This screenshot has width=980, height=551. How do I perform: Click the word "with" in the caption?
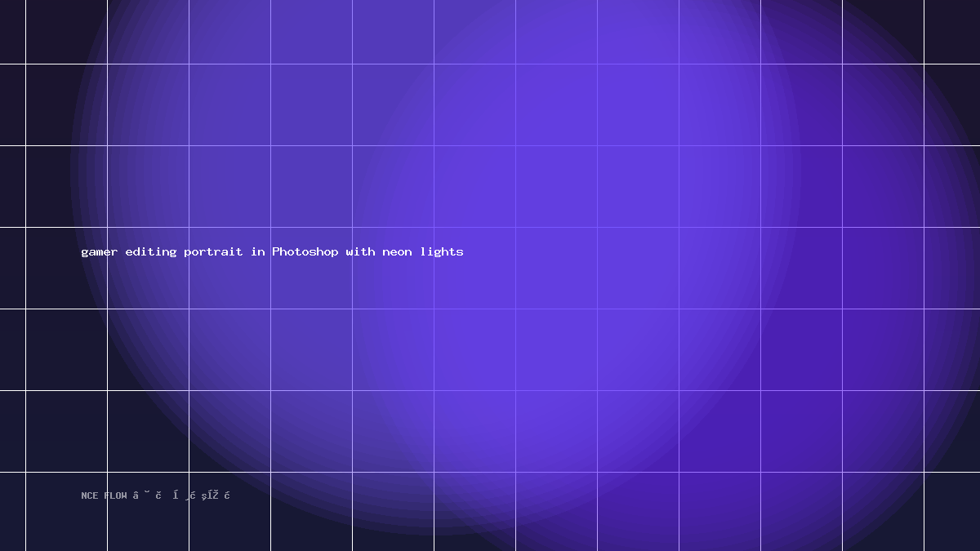click(x=360, y=251)
